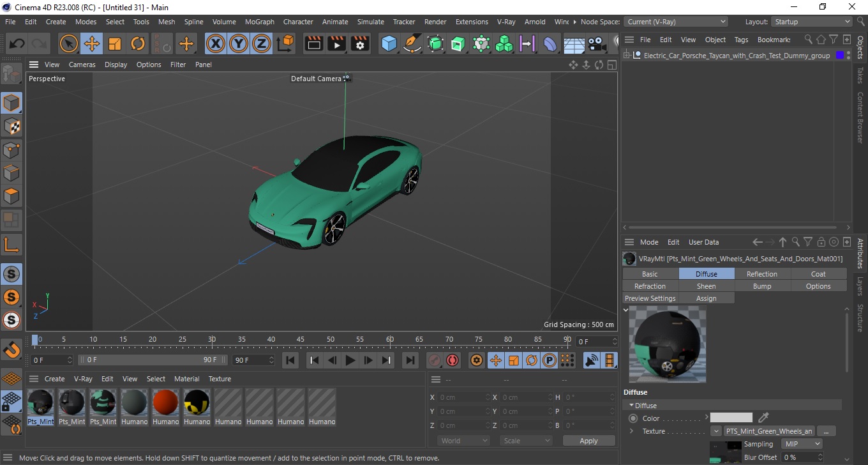Toggle Autokeying red circle button
This screenshot has height=465, width=868.
(x=453, y=360)
